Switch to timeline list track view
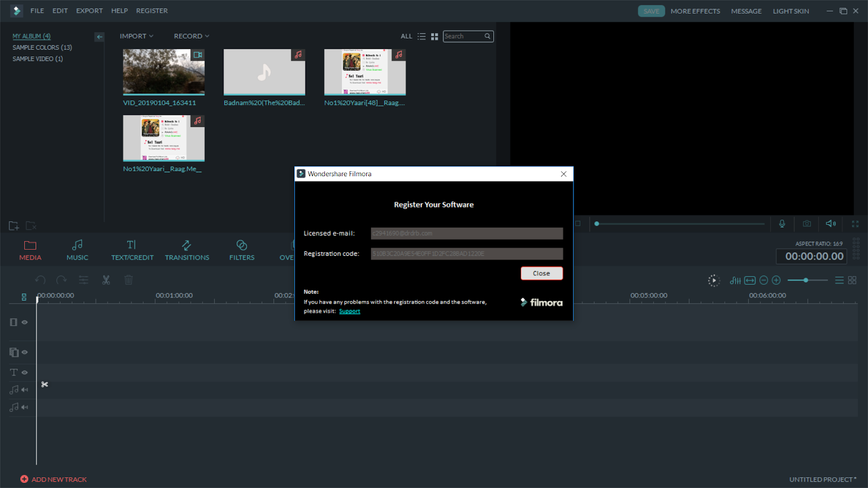This screenshot has width=868, height=488. click(x=839, y=280)
